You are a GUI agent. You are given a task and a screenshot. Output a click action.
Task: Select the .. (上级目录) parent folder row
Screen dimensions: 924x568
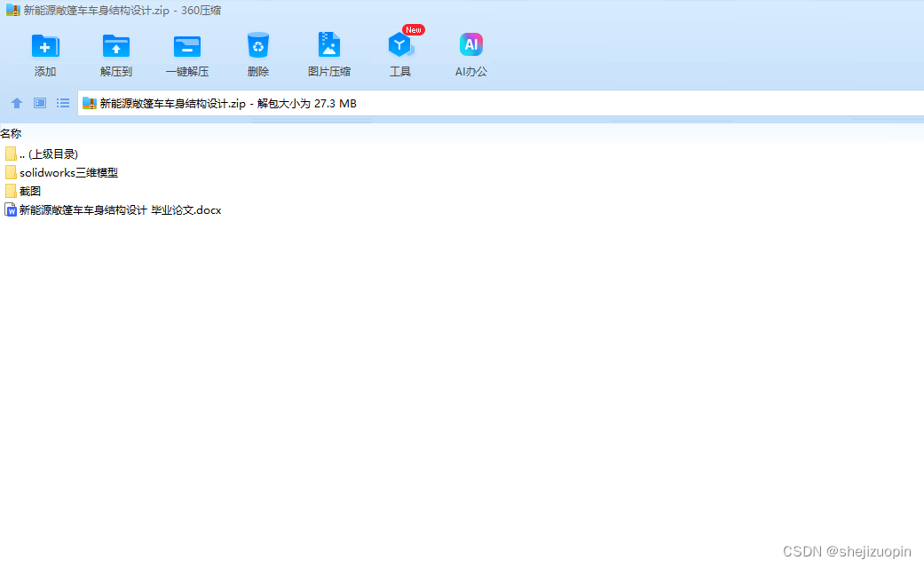pyautogui.click(x=41, y=154)
